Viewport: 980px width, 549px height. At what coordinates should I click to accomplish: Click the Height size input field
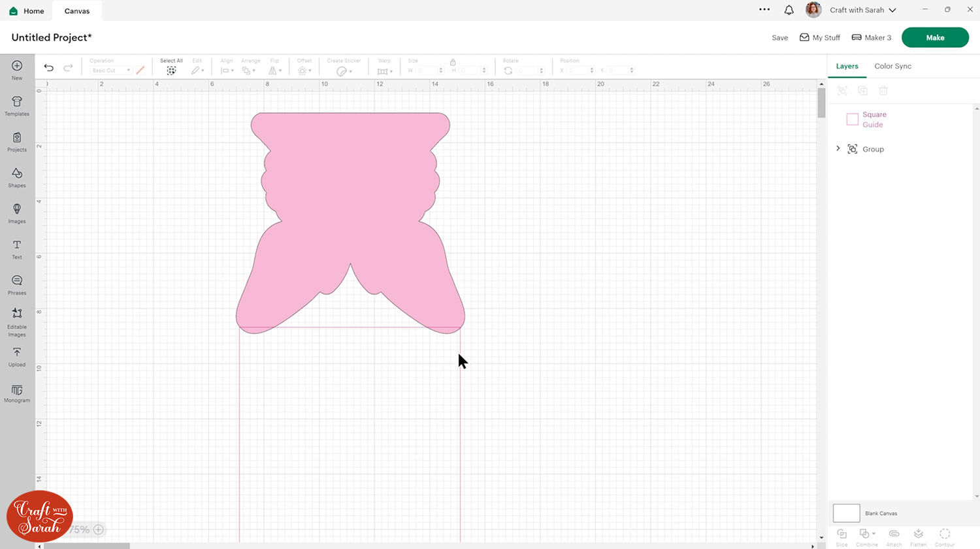[x=473, y=71]
